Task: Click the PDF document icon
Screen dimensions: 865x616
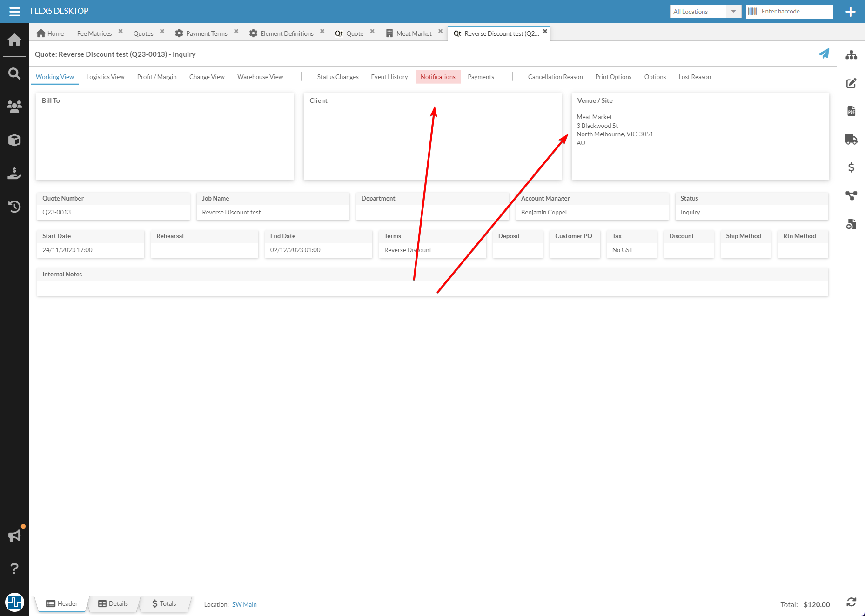Action: click(x=851, y=111)
